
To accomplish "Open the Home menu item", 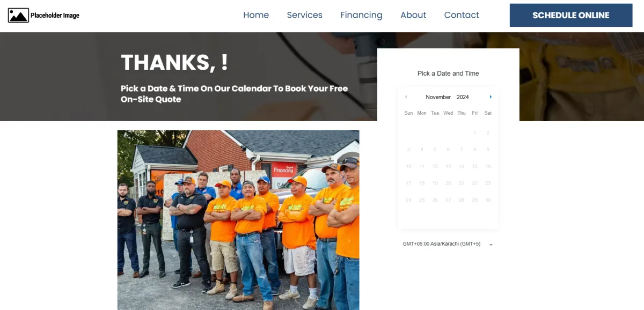I will [256, 15].
